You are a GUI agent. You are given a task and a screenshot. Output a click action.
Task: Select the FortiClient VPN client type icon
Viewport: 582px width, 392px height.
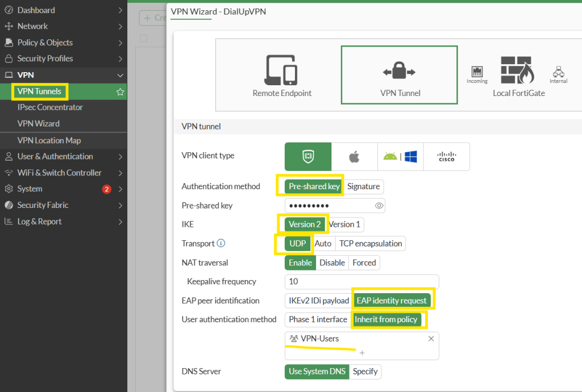pos(308,156)
